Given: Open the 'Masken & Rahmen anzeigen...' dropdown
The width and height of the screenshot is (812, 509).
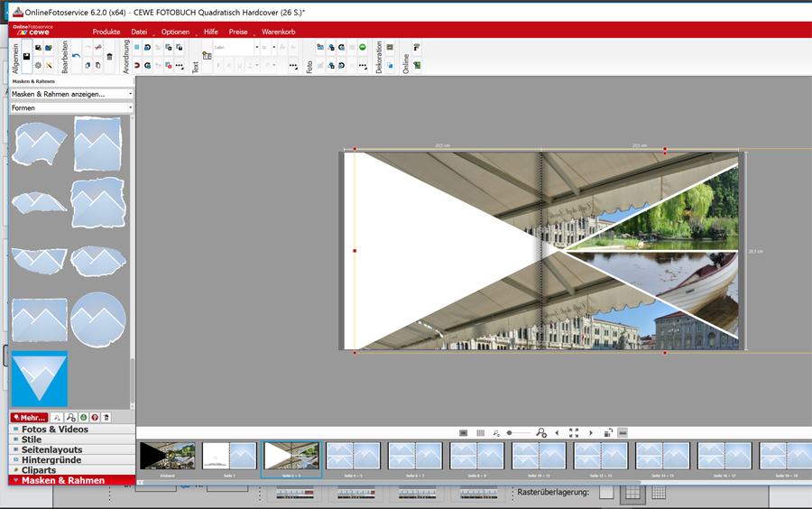Looking at the screenshot, I should pos(71,94).
